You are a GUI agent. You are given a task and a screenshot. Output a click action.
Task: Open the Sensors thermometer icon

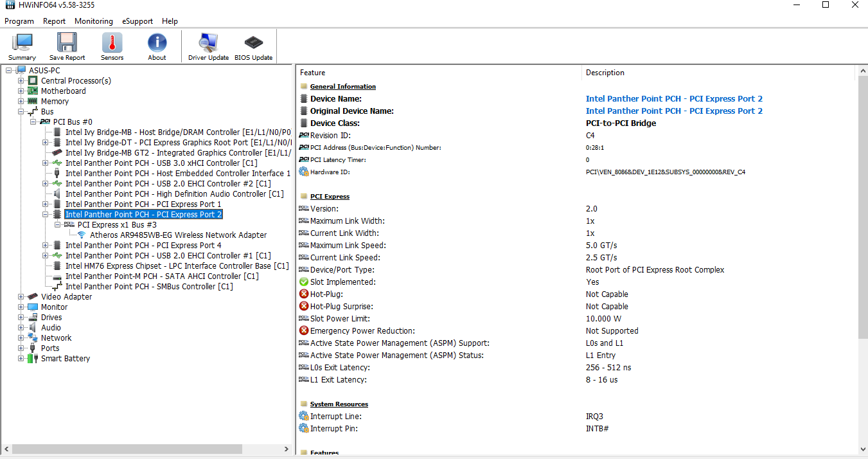tap(112, 43)
